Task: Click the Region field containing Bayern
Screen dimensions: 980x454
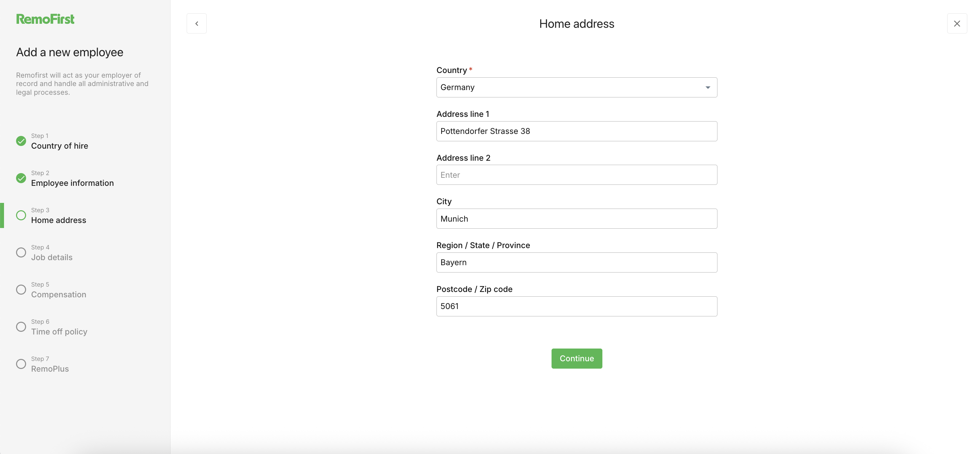Action: tap(577, 262)
